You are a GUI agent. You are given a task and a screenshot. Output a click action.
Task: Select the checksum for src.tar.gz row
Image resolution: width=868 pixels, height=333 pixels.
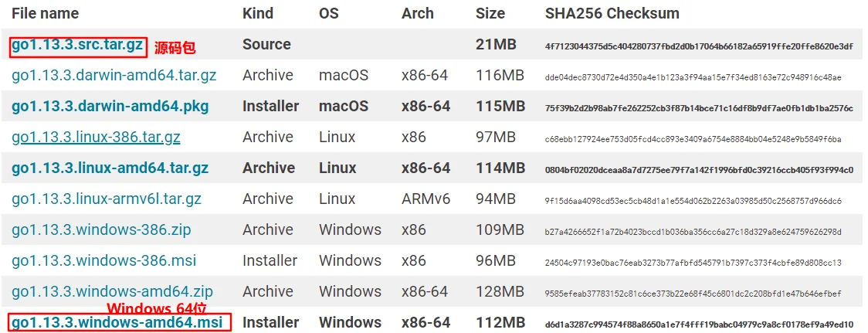pos(699,46)
